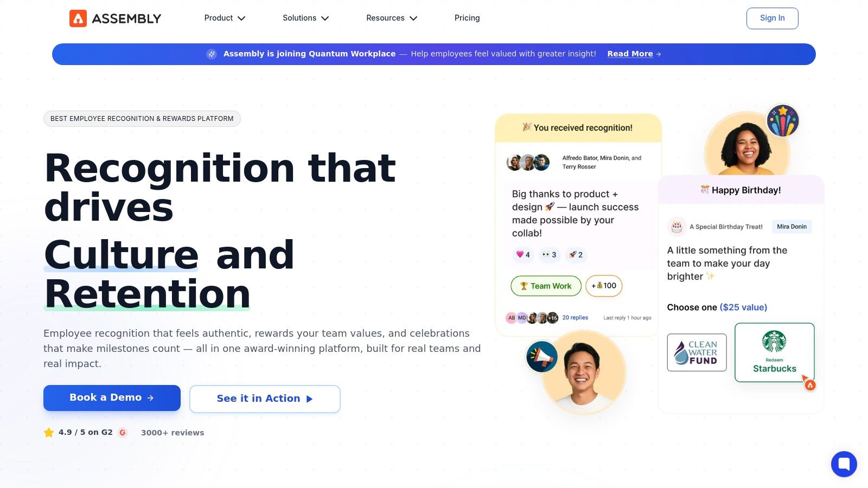Click the '4.9 / 5 on G2' rating text
The height and width of the screenshot is (488, 868).
[x=86, y=432]
